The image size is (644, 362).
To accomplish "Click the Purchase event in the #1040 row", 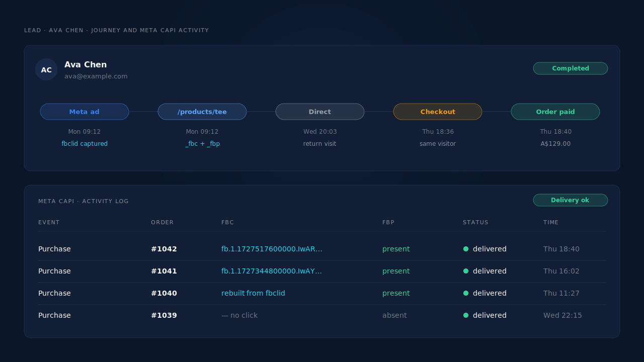I will click(x=54, y=293).
